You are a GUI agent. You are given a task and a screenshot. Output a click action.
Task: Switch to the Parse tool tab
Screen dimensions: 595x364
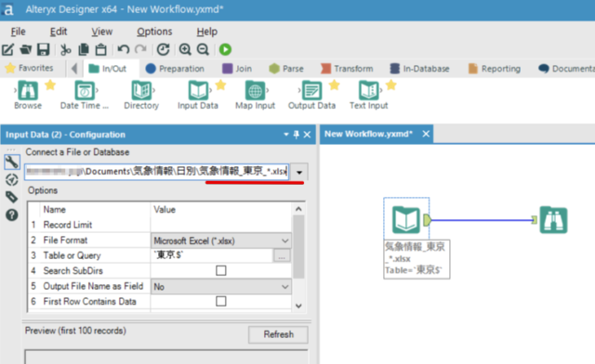coord(286,69)
